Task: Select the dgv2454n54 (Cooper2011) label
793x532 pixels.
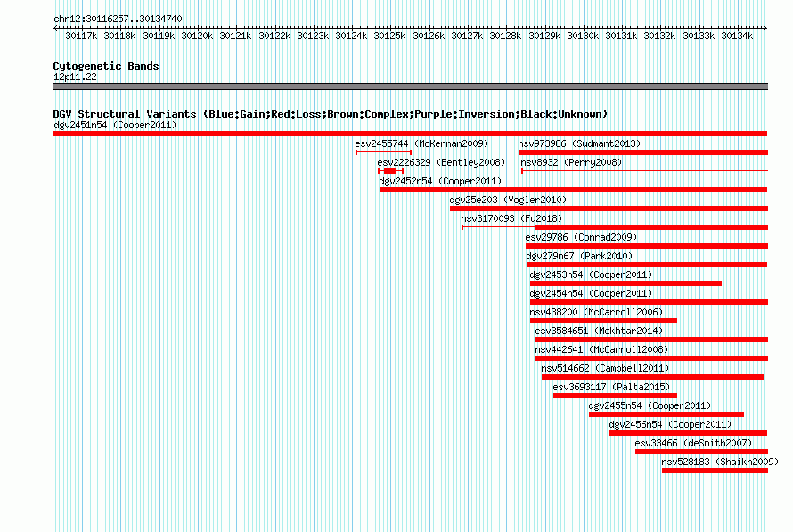Action: 591,293
